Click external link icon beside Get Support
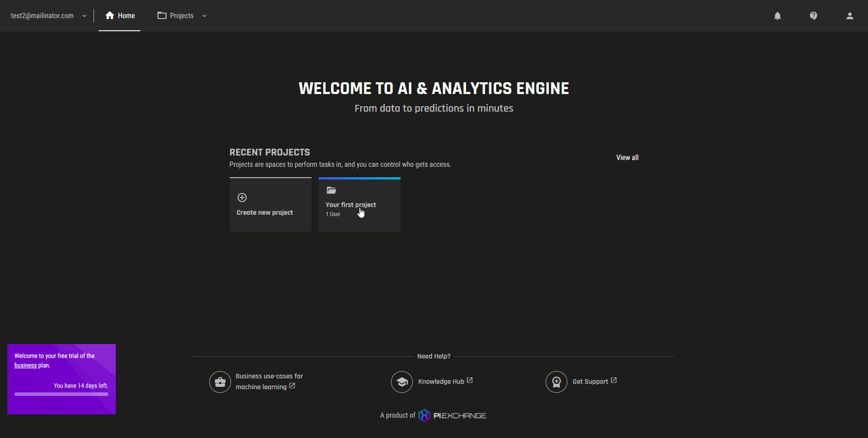The image size is (868, 438). (x=613, y=381)
